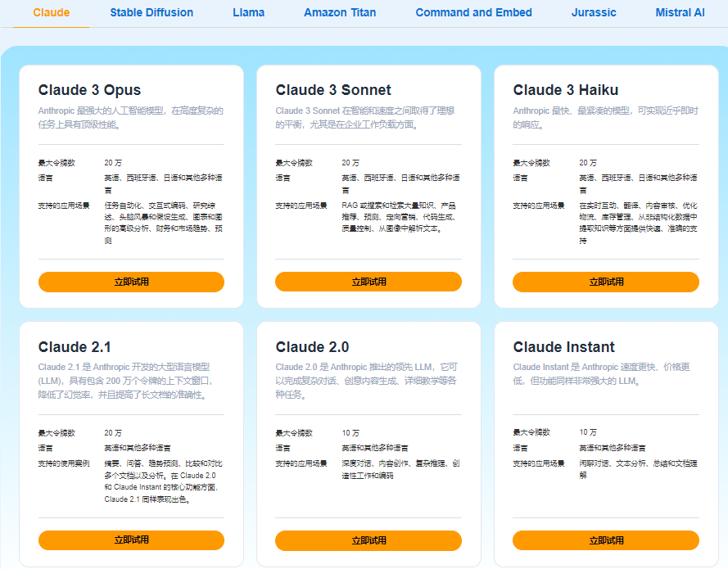
Task: Click "20 万" token value in Claude 3 Haiku
Action: [588, 163]
